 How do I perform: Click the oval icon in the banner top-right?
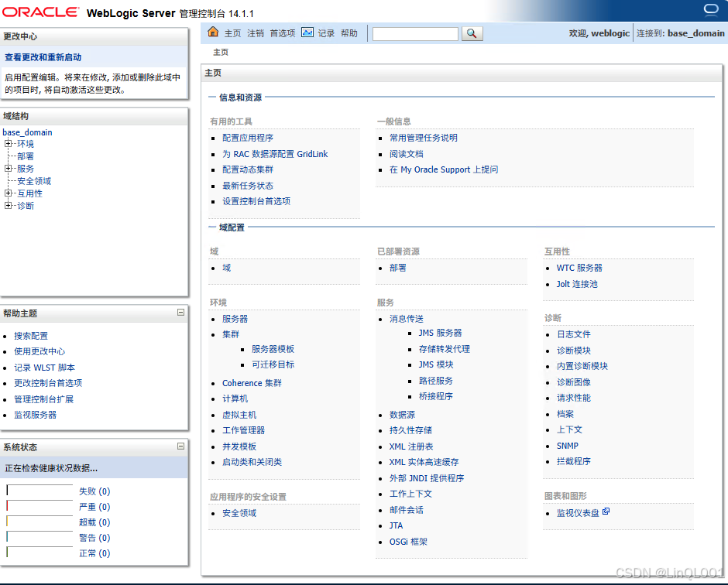[709, 8]
